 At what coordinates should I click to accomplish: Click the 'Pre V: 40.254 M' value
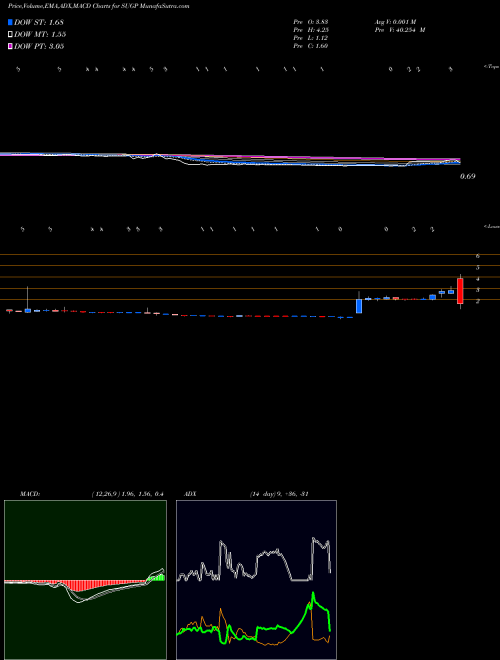400,30
